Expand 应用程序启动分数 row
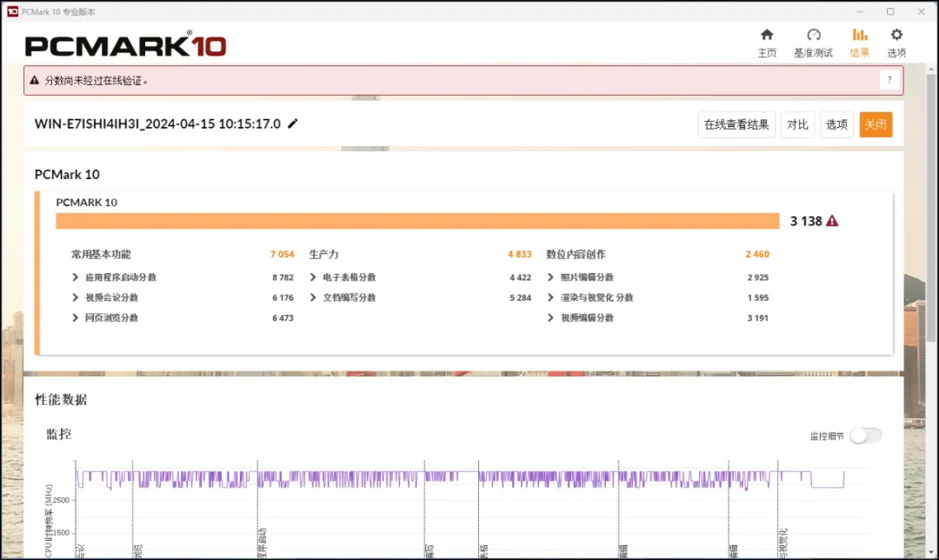The width and height of the screenshot is (939, 560). pos(75,277)
